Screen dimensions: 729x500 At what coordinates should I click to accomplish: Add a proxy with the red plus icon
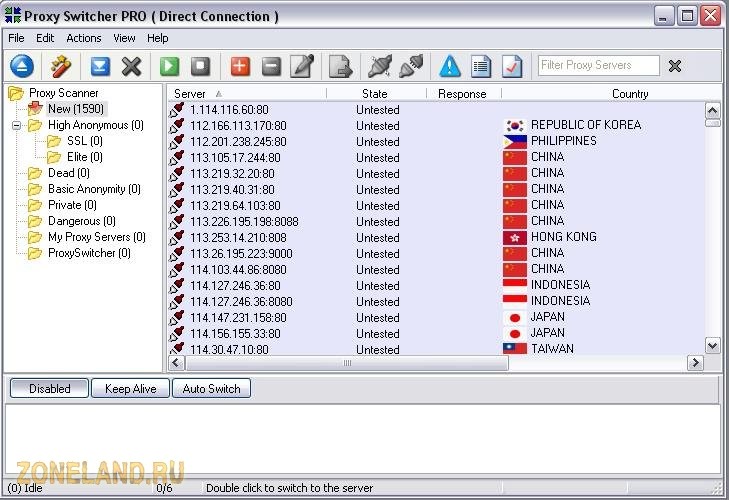[x=240, y=66]
